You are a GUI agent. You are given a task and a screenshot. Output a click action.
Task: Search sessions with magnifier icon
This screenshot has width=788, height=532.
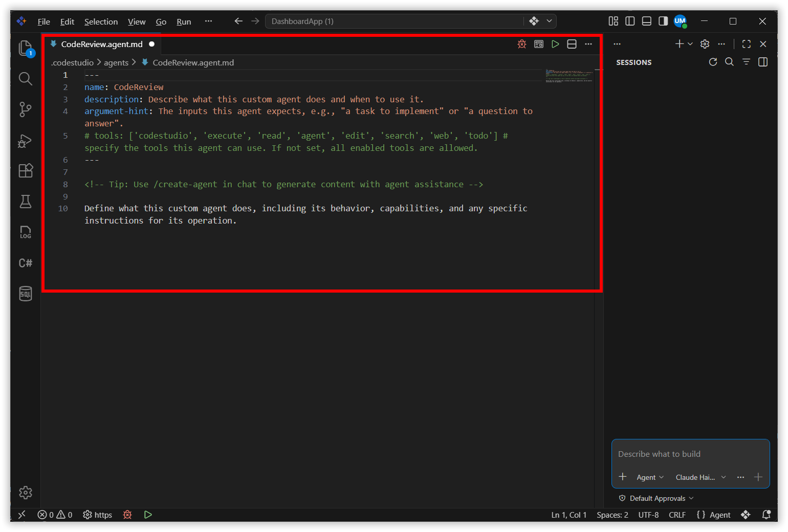point(730,62)
